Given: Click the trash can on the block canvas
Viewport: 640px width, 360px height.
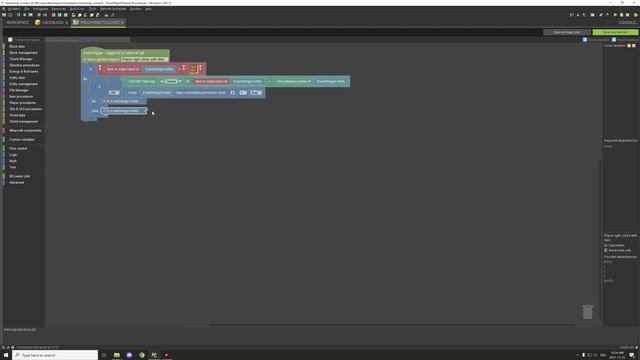Looking at the screenshot, I should pyautogui.click(x=587, y=311).
